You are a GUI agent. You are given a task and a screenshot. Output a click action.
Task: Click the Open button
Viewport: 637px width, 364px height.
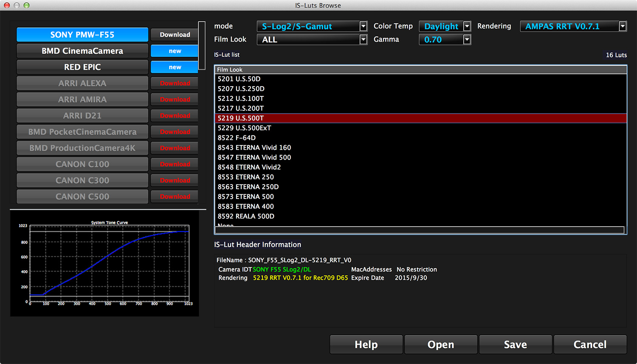point(441,344)
